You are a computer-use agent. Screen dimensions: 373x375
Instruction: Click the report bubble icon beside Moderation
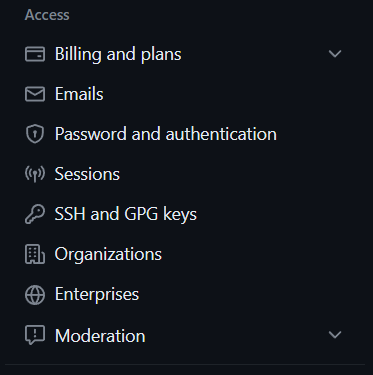tap(35, 335)
